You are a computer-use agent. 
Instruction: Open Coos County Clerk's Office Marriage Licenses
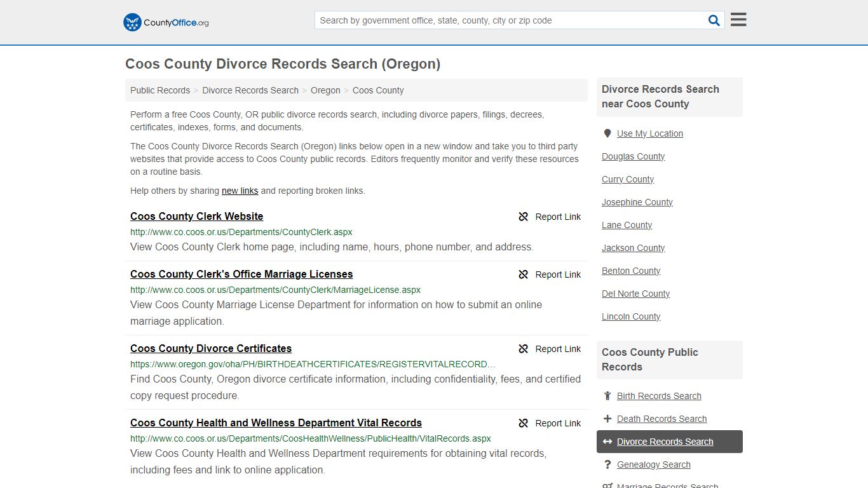(x=241, y=274)
